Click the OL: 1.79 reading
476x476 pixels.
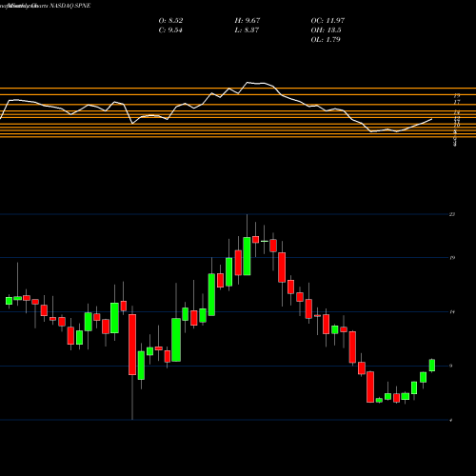(x=326, y=40)
